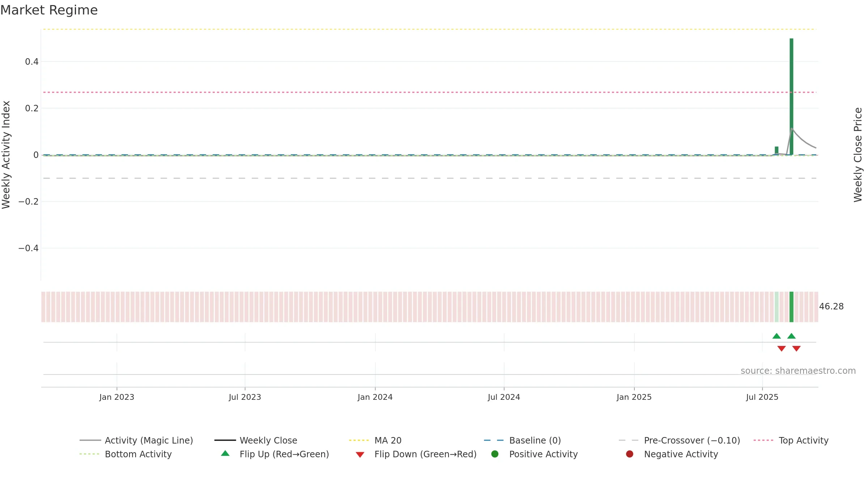Toggle the Activity (Magic Line) legend entry
Viewport: 868px width, 488px height.
[136, 440]
